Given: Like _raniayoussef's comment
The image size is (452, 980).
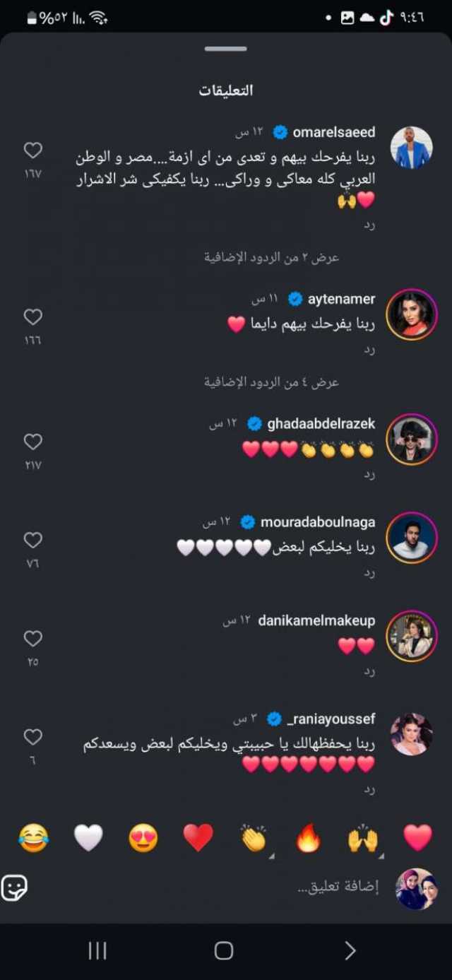Looking at the screenshot, I should point(33,737).
